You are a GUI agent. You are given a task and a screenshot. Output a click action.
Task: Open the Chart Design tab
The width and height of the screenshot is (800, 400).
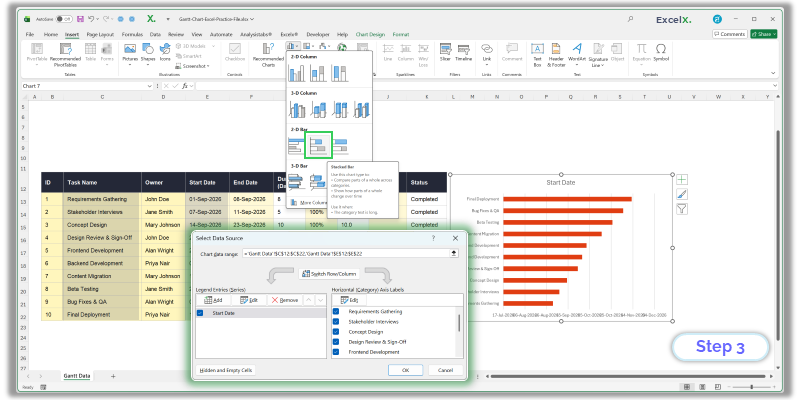pyautogui.click(x=370, y=35)
